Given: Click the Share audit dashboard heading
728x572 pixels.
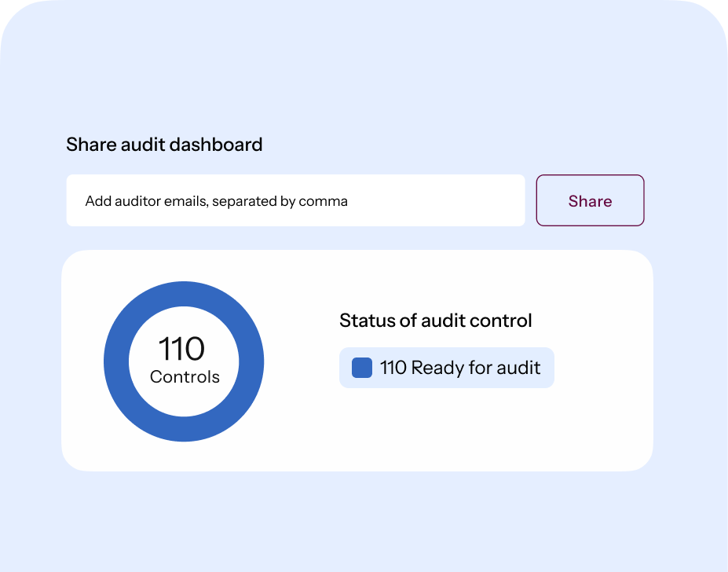Looking at the screenshot, I should click(x=164, y=145).
